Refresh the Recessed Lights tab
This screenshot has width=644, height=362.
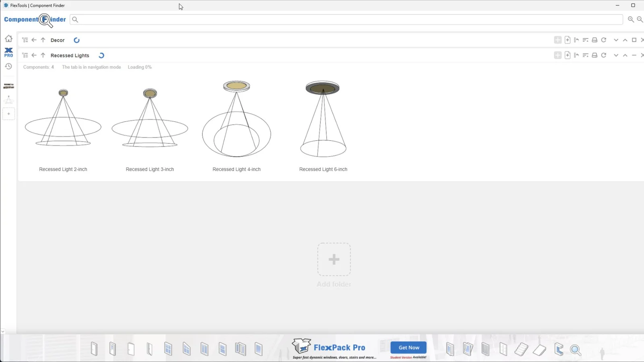tap(604, 56)
